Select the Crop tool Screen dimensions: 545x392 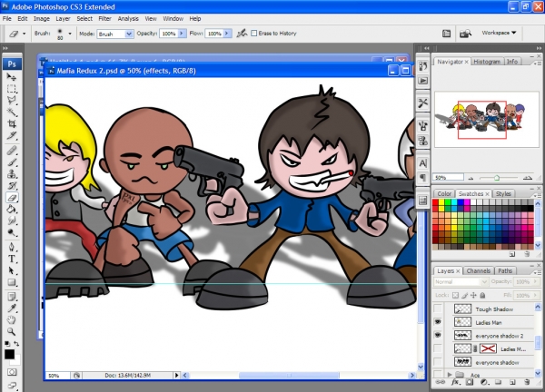click(12, 123)
